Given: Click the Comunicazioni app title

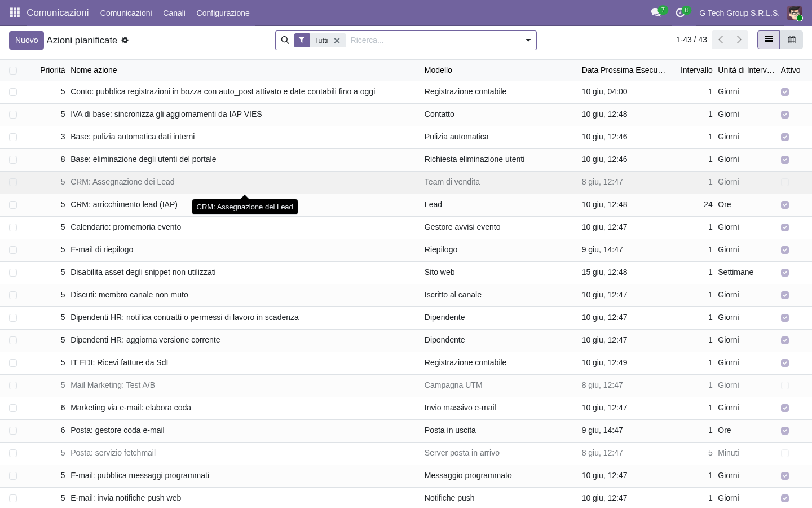Looking at the screenshot, I should tap(58, 12).
